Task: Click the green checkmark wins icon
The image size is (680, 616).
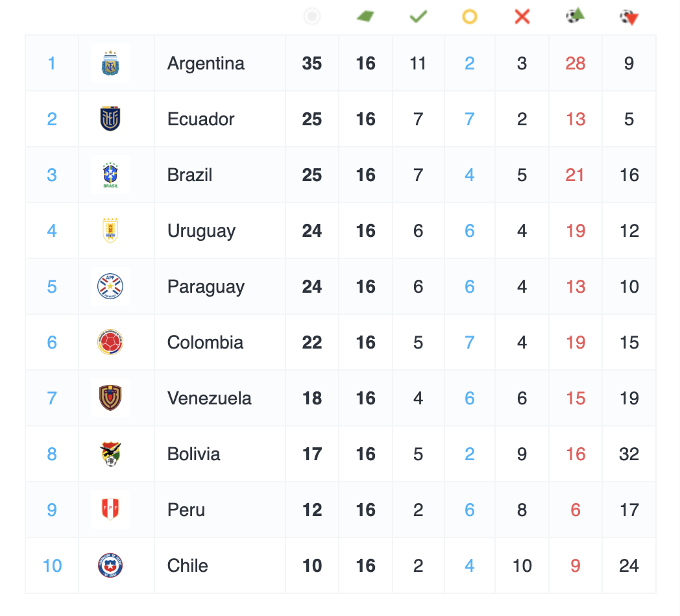Action: click(x=419, y=16)
